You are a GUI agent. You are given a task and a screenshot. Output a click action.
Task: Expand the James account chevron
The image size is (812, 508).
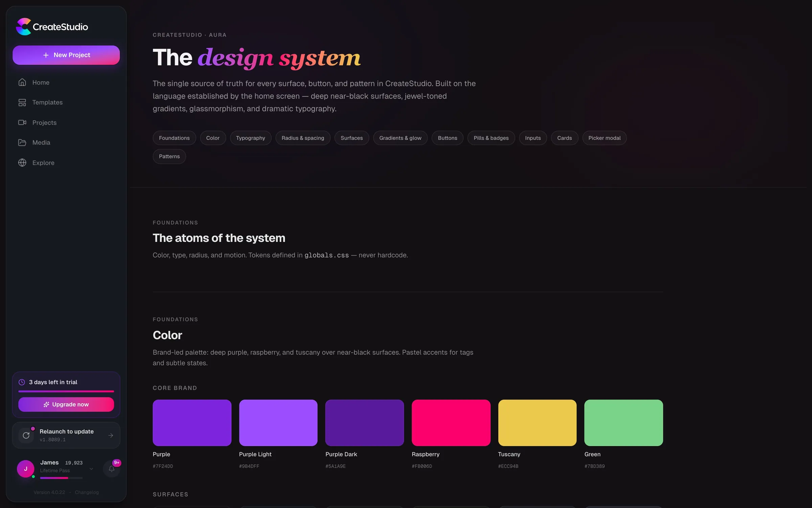pyautogui.click(x=91, y=469)
